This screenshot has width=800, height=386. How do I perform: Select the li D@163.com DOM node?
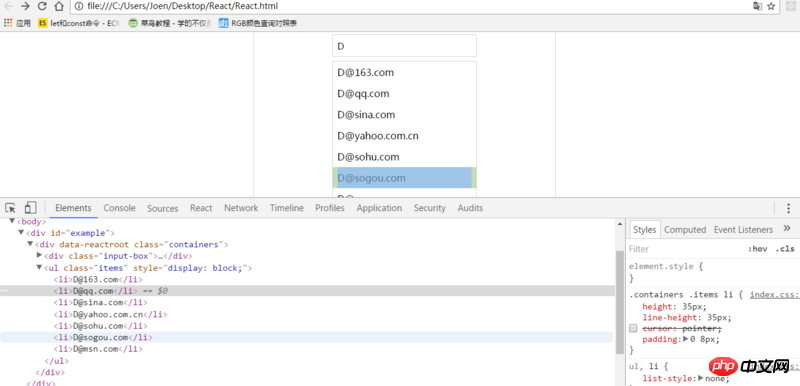(98, 279)
